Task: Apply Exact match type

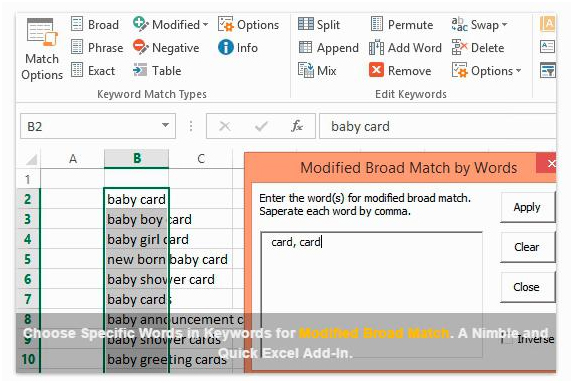Action: pyautogui.click(x=93, y=71)
